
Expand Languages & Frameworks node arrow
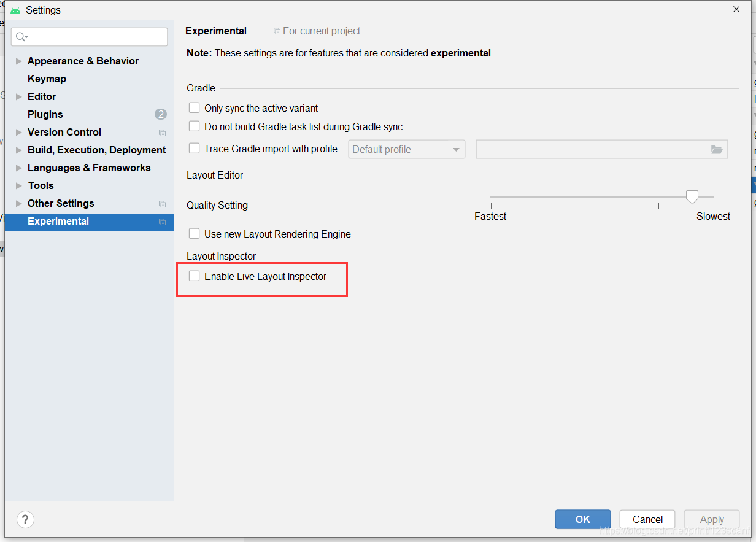tap(19, 168)
